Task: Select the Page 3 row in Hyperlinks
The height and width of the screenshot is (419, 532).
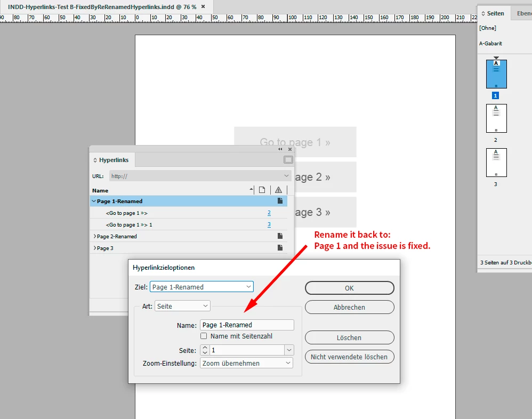Action: 189,248
